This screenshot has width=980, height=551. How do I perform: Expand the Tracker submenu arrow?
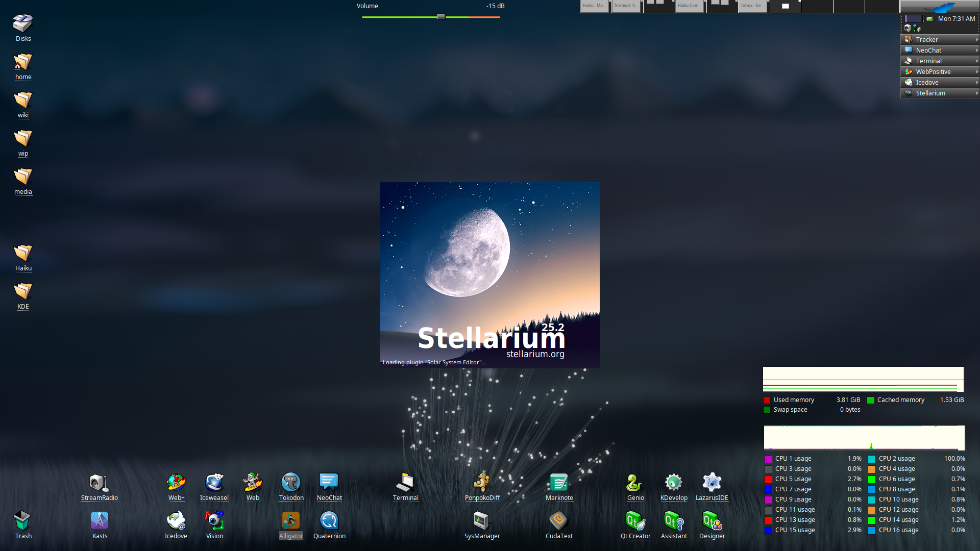tap(976, 40)
